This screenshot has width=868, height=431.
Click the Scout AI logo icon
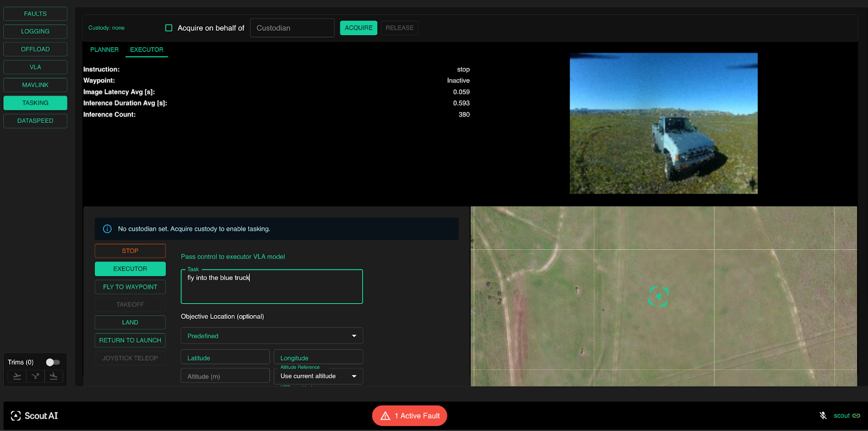click(16, 416)
